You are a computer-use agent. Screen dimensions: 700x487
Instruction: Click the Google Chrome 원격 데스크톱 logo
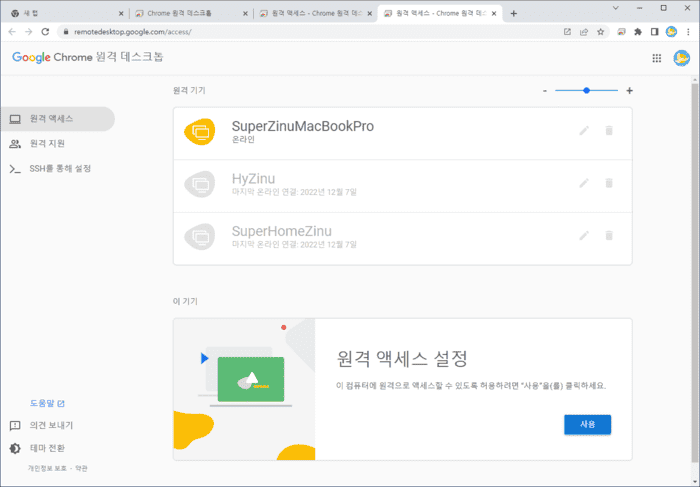(88, 57)
